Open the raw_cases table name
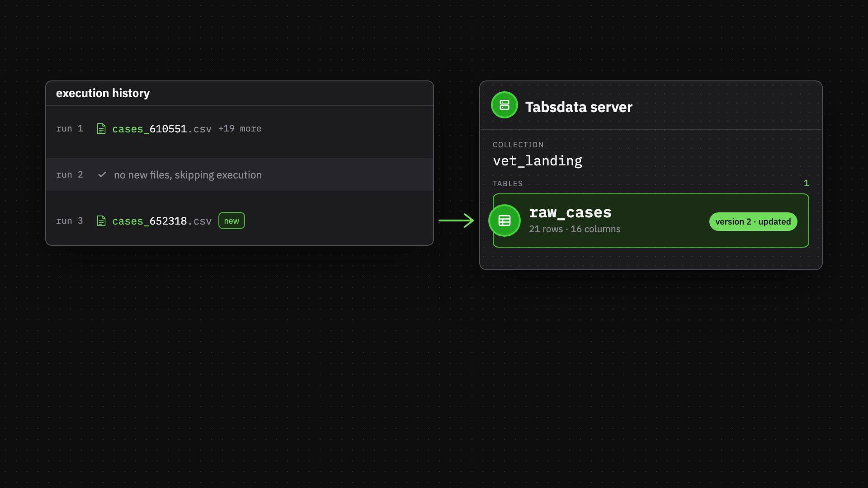This screenshot has width=868, height=488. coord(570,212)
